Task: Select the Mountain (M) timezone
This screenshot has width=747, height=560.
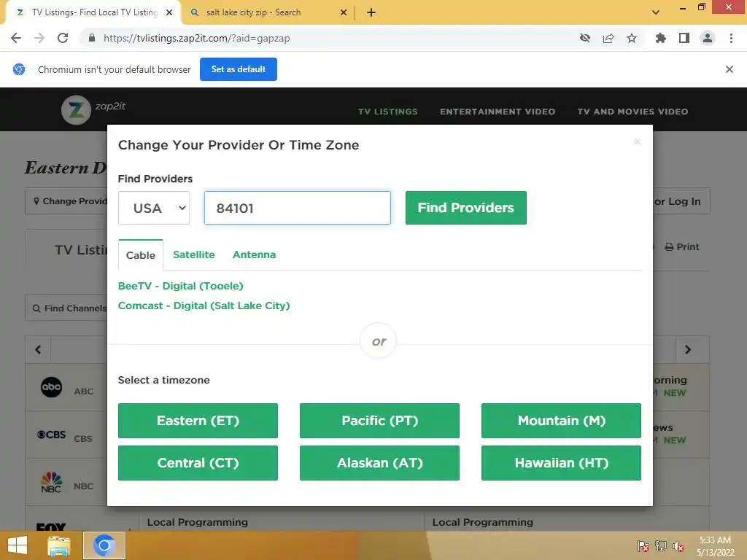Action: point(561,421)
